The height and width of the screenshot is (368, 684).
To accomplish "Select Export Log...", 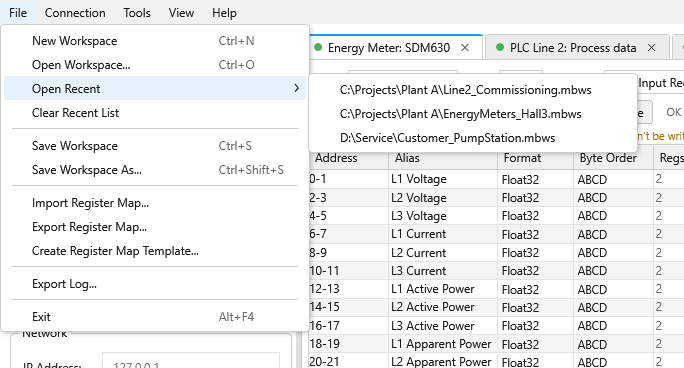I will click(155, 284).
